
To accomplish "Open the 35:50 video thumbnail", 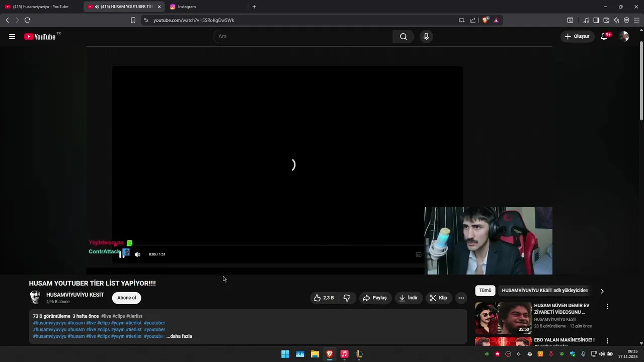I will click(x=503, y=318).
